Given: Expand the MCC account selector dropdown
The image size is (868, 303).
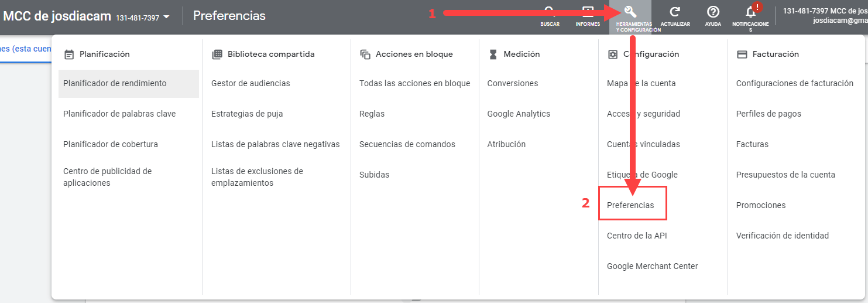Looking at the screenshot, I should pyautogui.click(x=166, y=17).
